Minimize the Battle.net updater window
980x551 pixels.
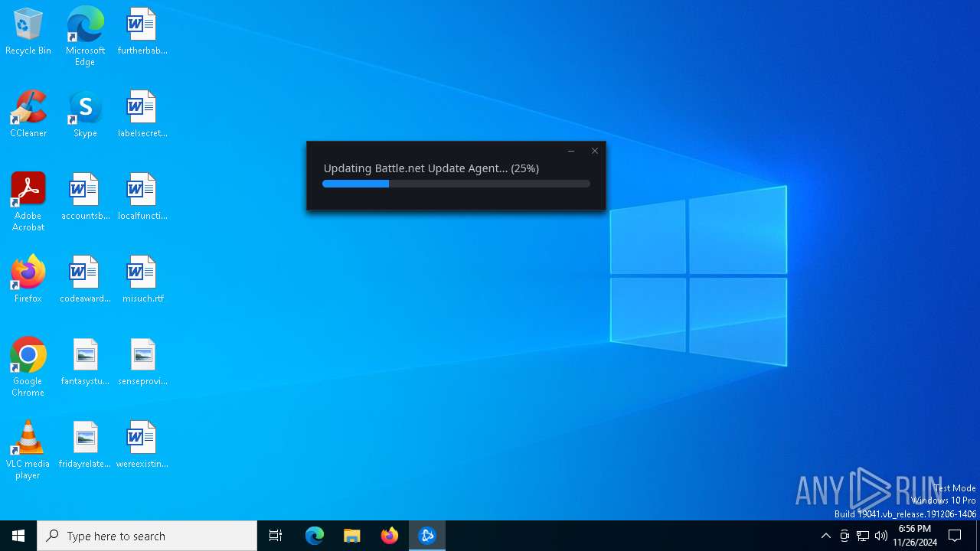coord(571,151)
